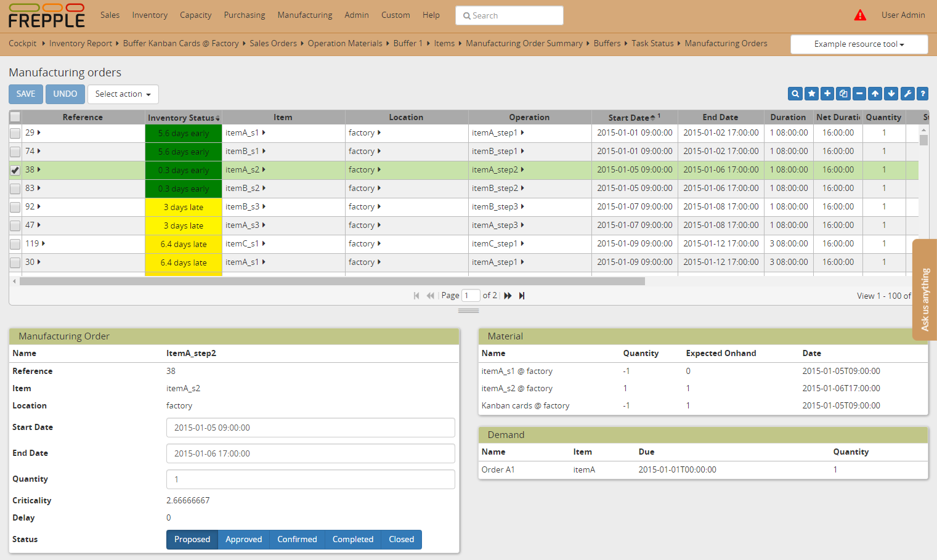Toggle the select-all header checkbox
Image resolution: width=937 pixels, height=560 pixels.
point(15,117)
